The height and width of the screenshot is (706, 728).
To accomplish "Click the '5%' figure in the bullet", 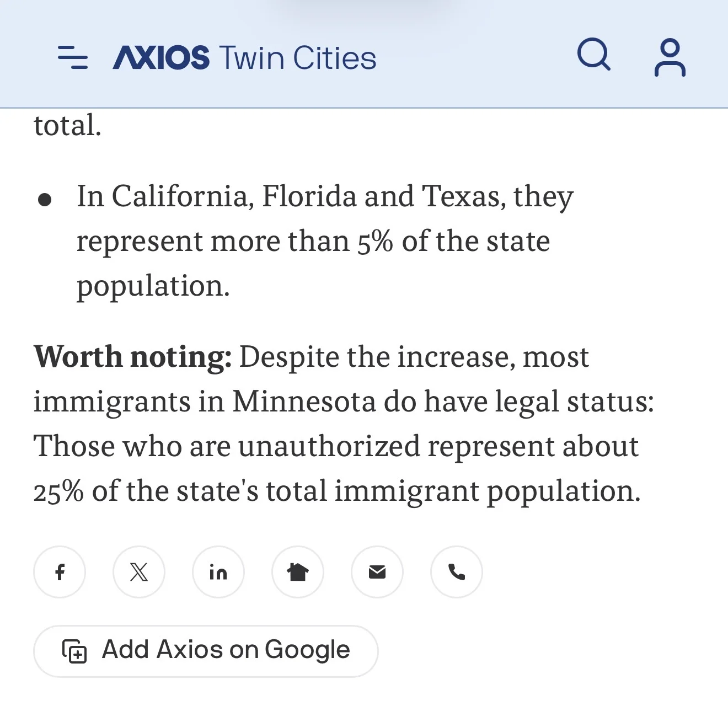I will point(375,242).
